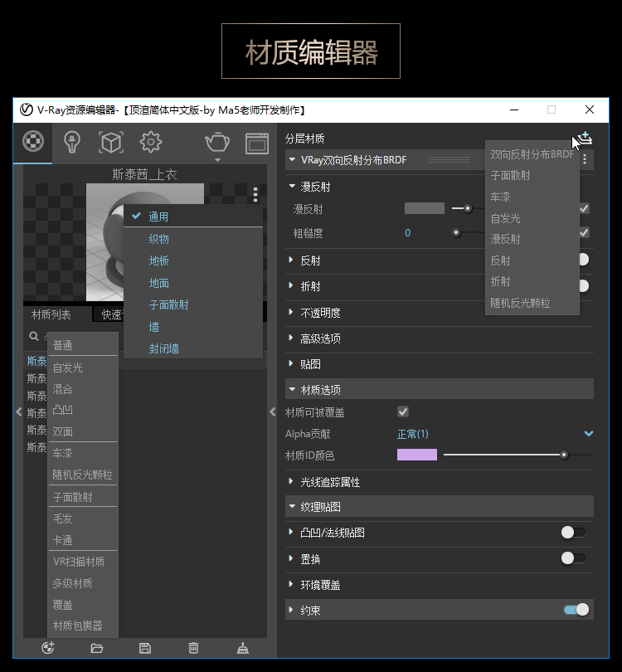Expand the 不透明度 section

pos(291,312)
